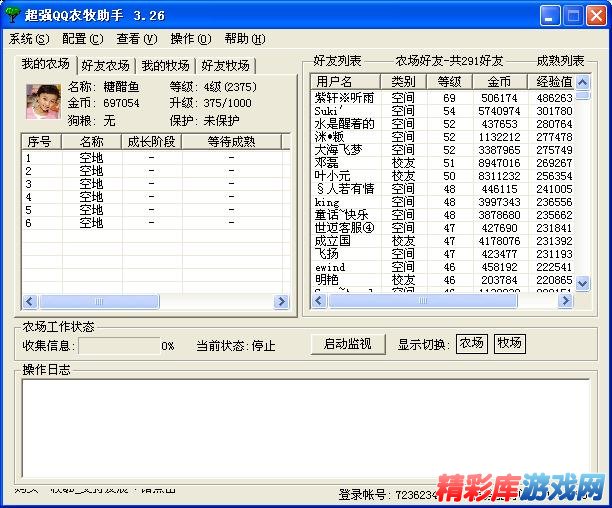Click left arrow of farm plot list scrollbar
The height and width of the screenshot is (508, 612).
29,301
